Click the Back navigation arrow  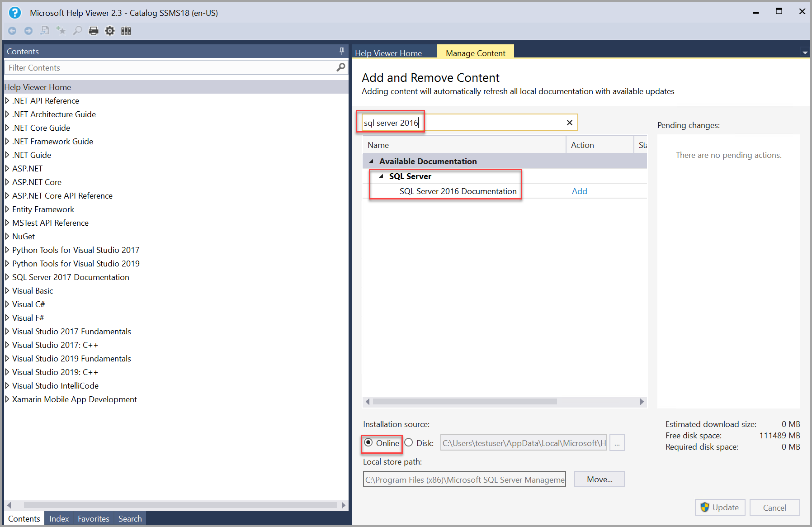12,30
